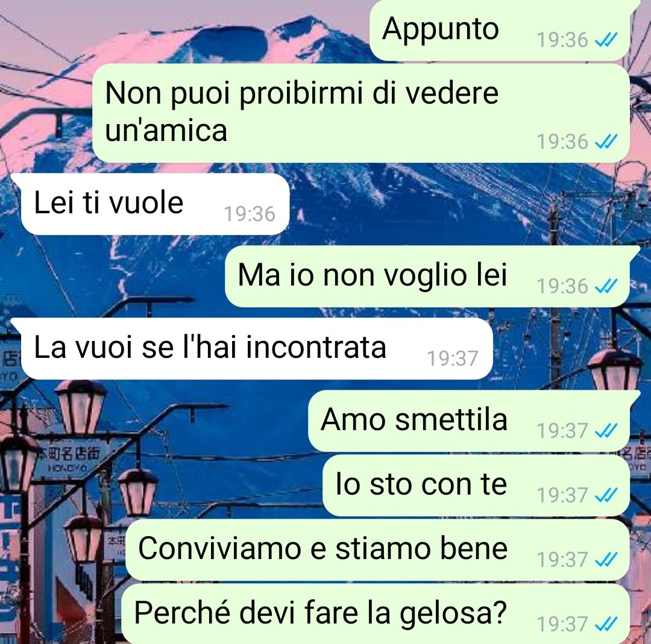Tap the 'Io sto con te' message
The height and width of the screenshot is (644, 651).
click(x=476, y=486)
